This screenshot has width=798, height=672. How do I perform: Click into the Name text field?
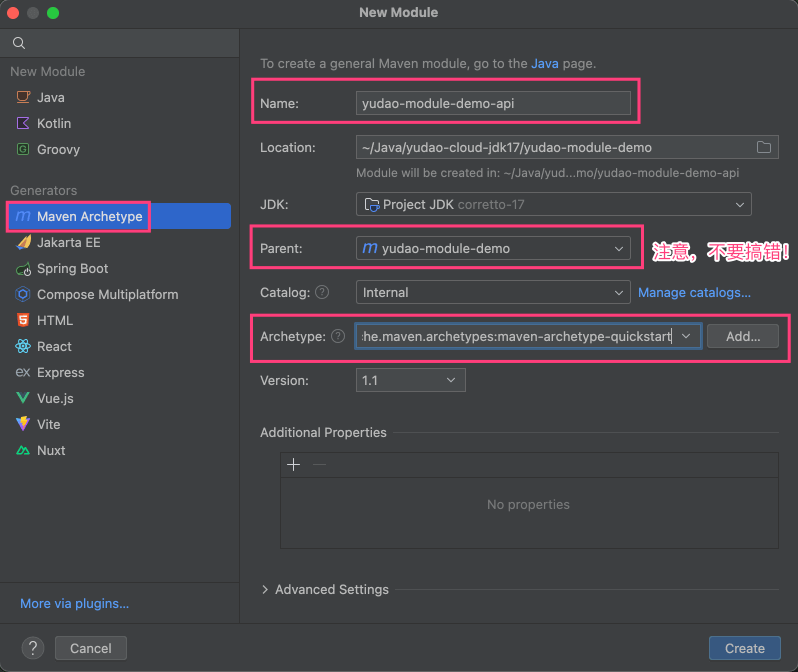click(493, 103)
